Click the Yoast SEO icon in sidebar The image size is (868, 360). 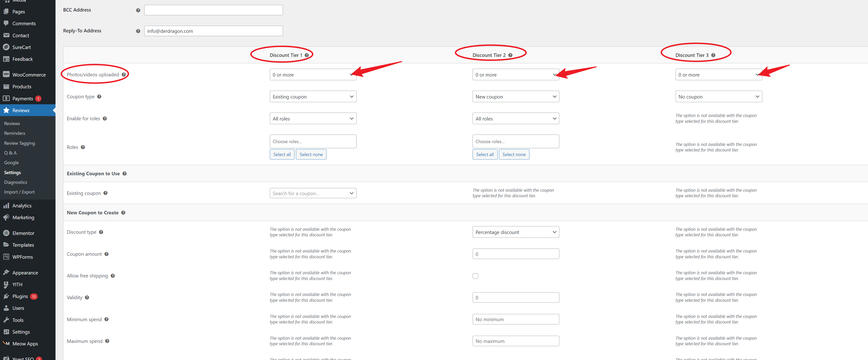[x=7, y=357]
